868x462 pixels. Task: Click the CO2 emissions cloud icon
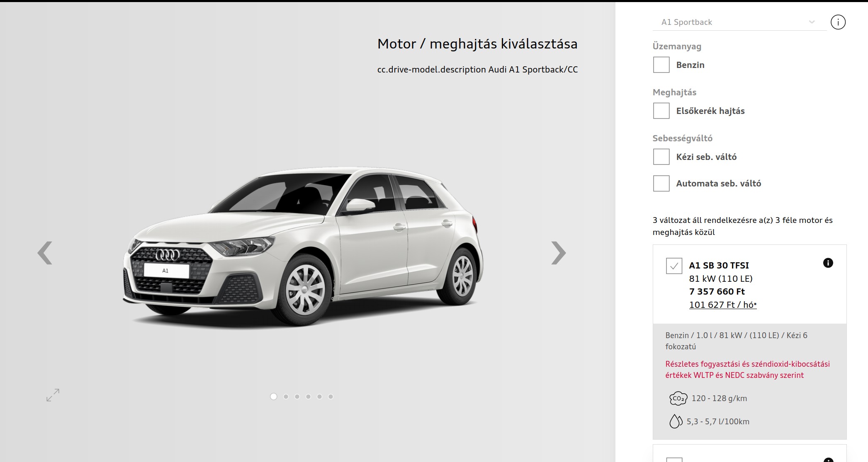(678, 399)
